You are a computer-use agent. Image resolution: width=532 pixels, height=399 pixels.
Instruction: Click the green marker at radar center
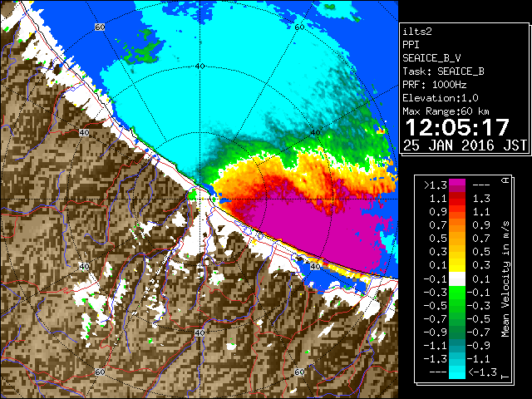pyautogui.click(x=192, y=195)
